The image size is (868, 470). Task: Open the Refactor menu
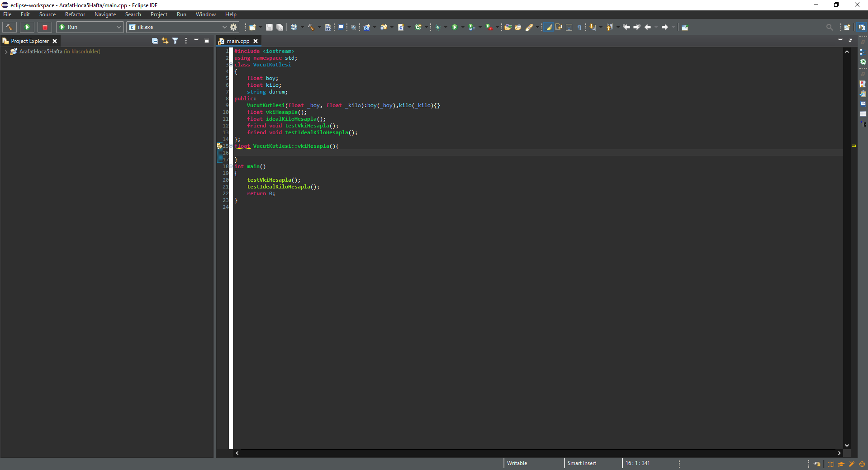point(75,14)
